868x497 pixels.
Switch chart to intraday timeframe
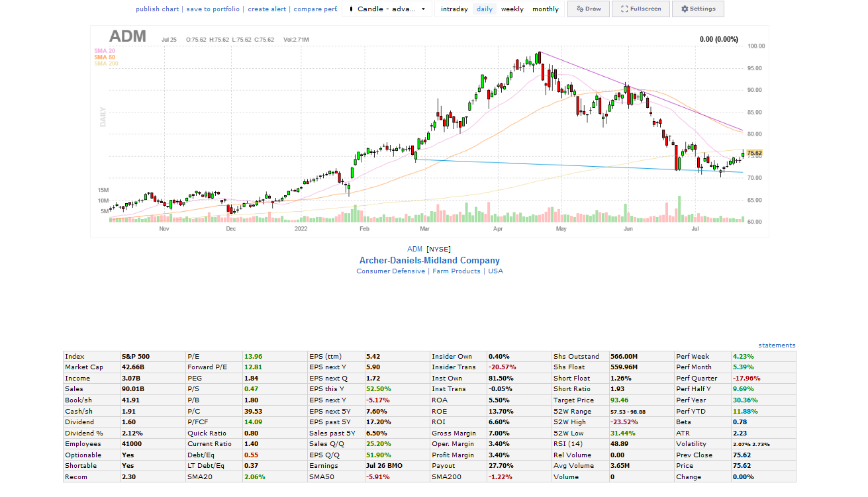[x=454, y=9]
